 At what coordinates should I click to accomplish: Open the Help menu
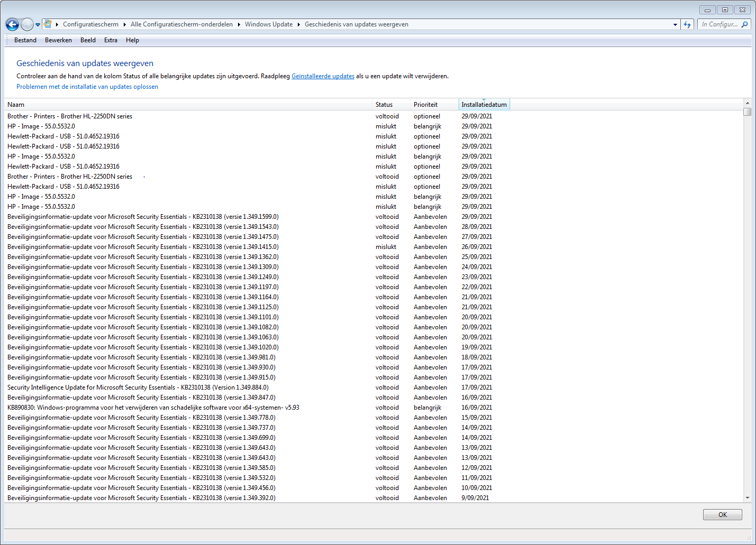(132, 40)
